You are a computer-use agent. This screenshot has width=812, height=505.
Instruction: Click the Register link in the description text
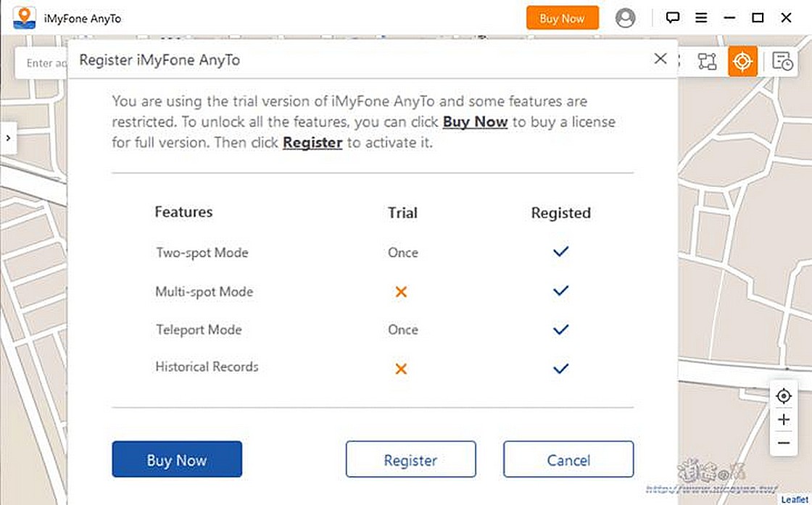point(312,143)
